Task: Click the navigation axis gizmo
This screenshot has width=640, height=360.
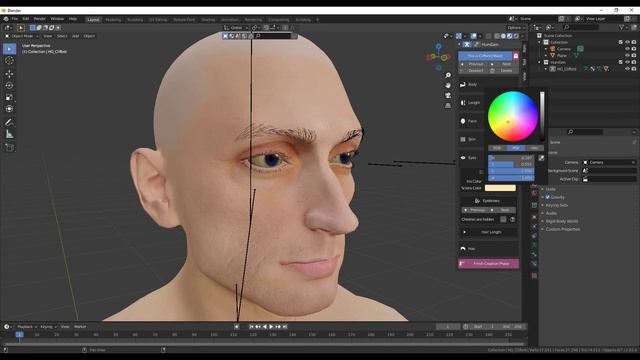Action: pos(438,57)
